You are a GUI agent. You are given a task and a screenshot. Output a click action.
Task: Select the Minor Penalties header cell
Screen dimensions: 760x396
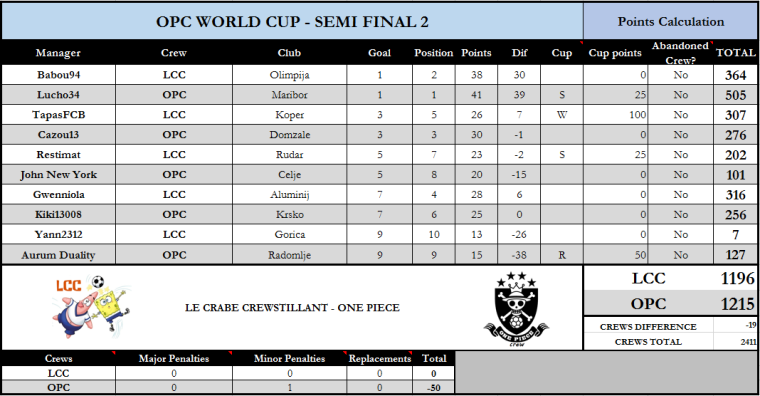point(289,359)
